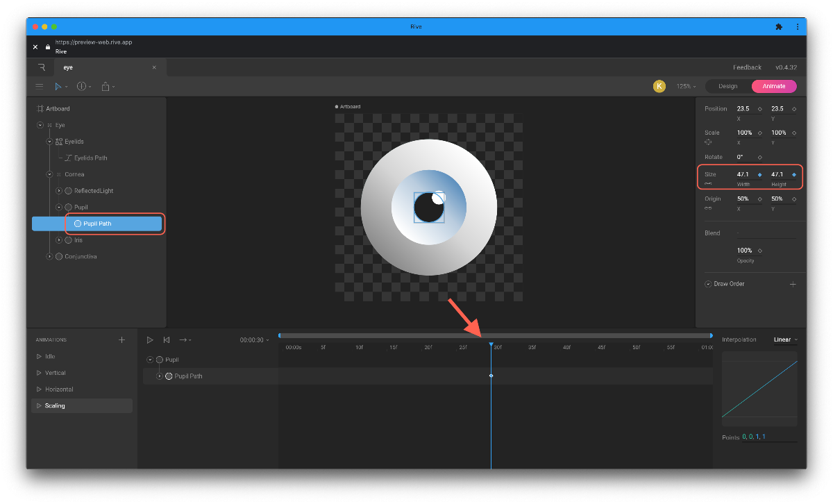Click the ReflectedLight ellipse icon
The width and height of the screenshot is (833, 504).
(68, 191)
